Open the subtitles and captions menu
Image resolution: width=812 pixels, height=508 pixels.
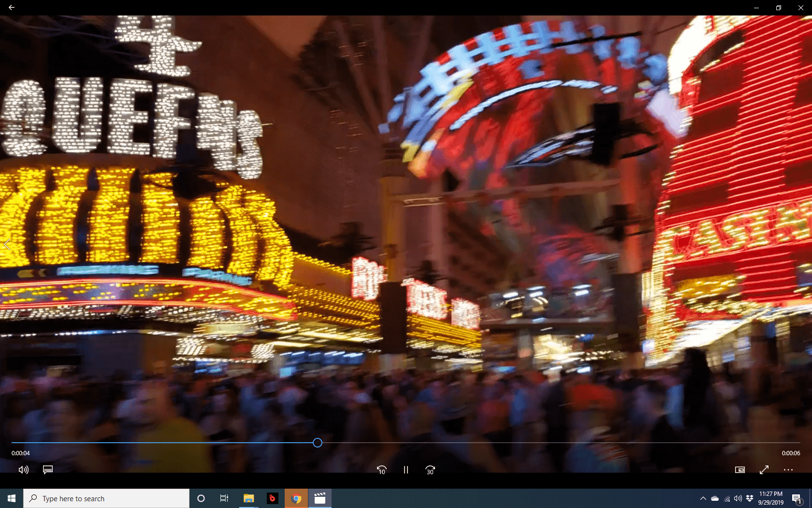tap(48, 470)
